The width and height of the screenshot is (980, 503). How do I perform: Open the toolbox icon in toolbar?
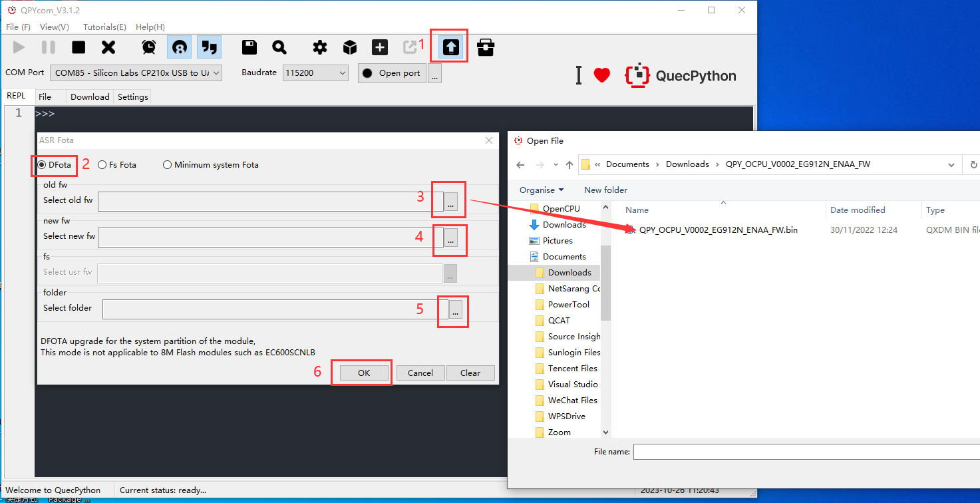tap(486, 47)
